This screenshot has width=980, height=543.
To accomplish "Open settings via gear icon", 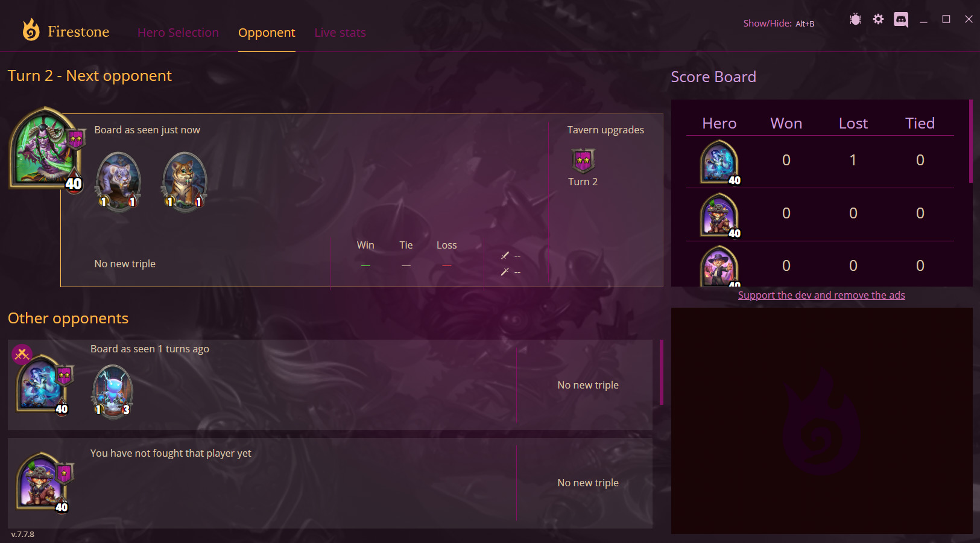I will (x=878, y=19).
